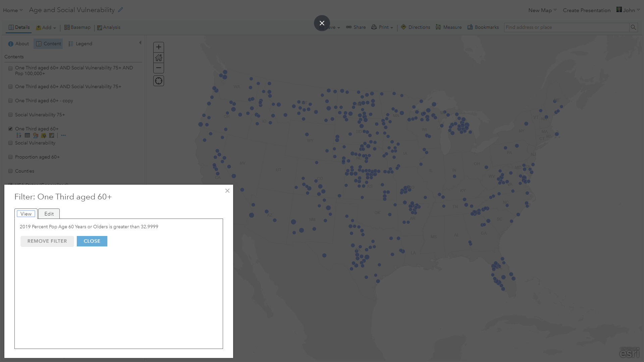Screen dimensions: 644x362
Task: Open the Print dropdown
Action: coord(382,27)
